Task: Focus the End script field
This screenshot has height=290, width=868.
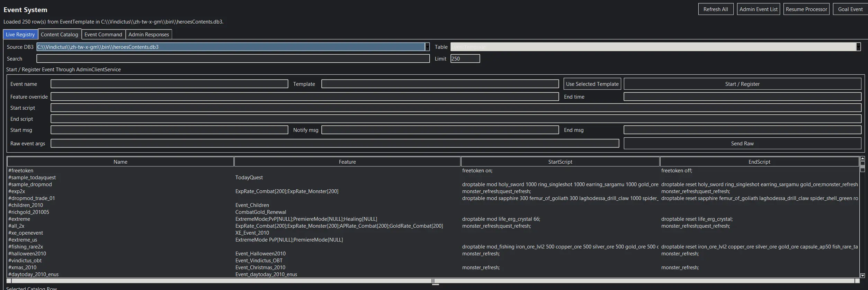Action: coord(456,119)
